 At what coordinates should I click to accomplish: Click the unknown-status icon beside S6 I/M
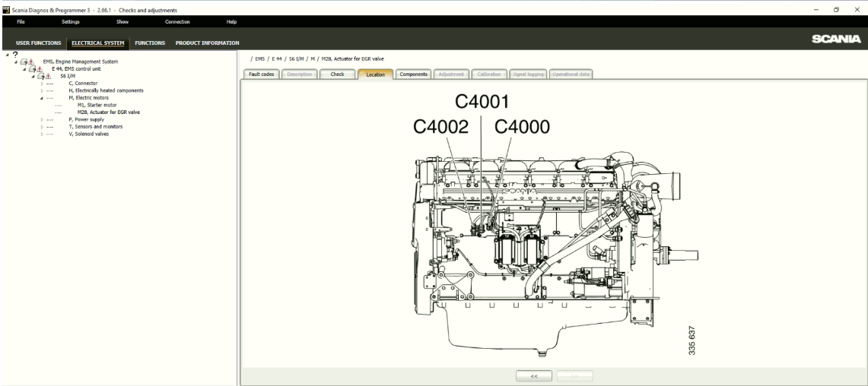tap(40, 76)
